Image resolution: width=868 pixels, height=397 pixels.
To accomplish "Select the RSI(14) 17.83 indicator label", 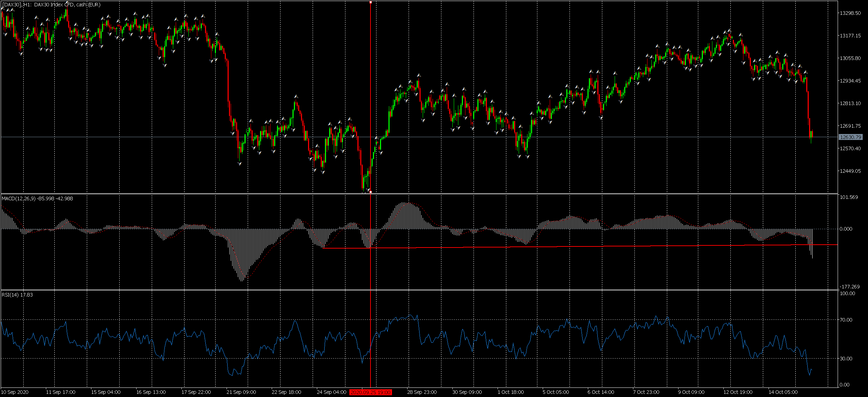I will [17, 295].
